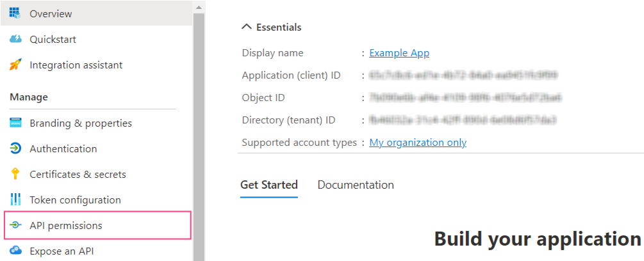Image resolution: width=644 pixels, height=261 pixels.
Task: Open the Overview menu item
Action: pos(97,13)
